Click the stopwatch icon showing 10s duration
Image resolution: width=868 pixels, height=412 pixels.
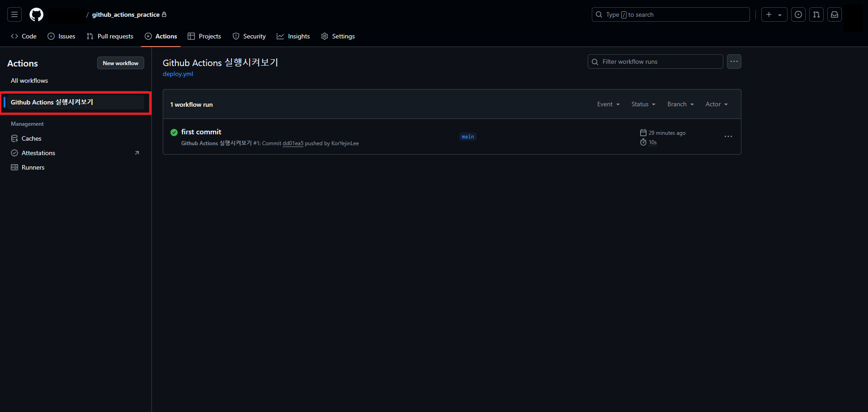[643, 142]
